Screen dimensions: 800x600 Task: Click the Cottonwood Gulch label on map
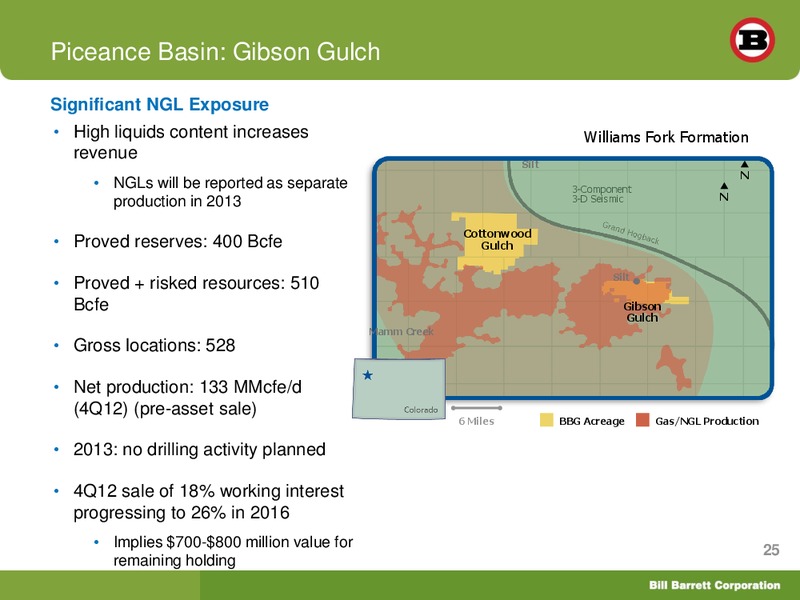497,239
